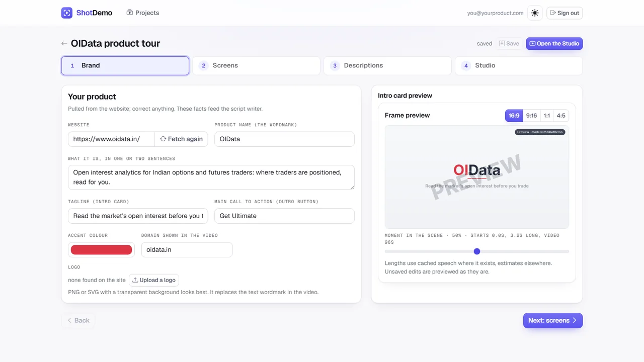Click Fetch again to reload site data

[182, 139]
